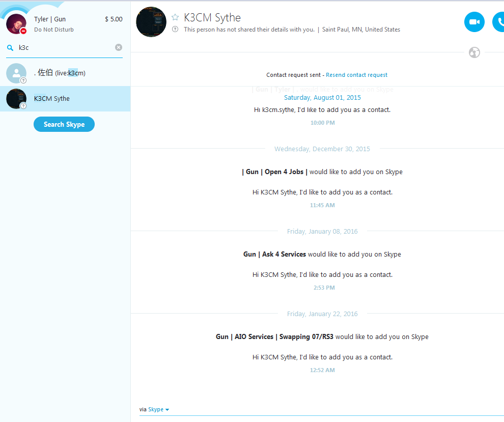Click Gun | Ask 4 Services request message

tap(322, 254)
